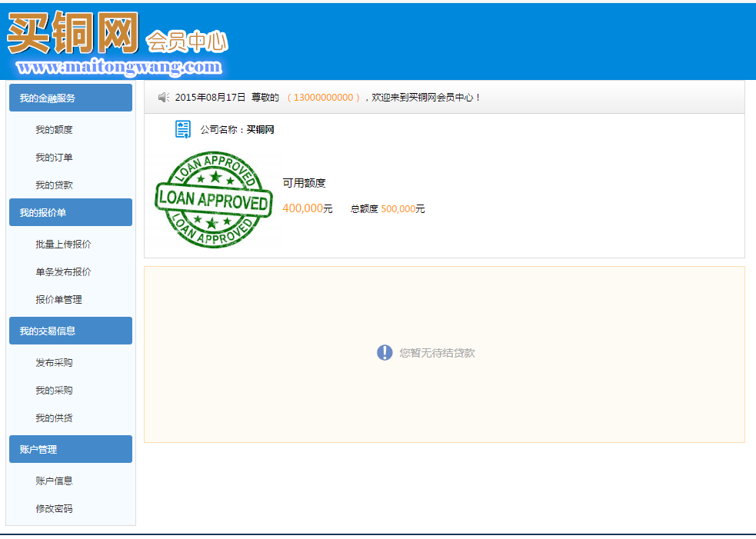
Task: Click the company document icon
Action: point(183,129)
